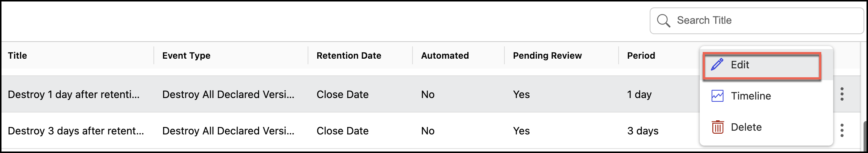Click the Period column header
The width and height of the screenshot is (868, 153).
point(641,56)
